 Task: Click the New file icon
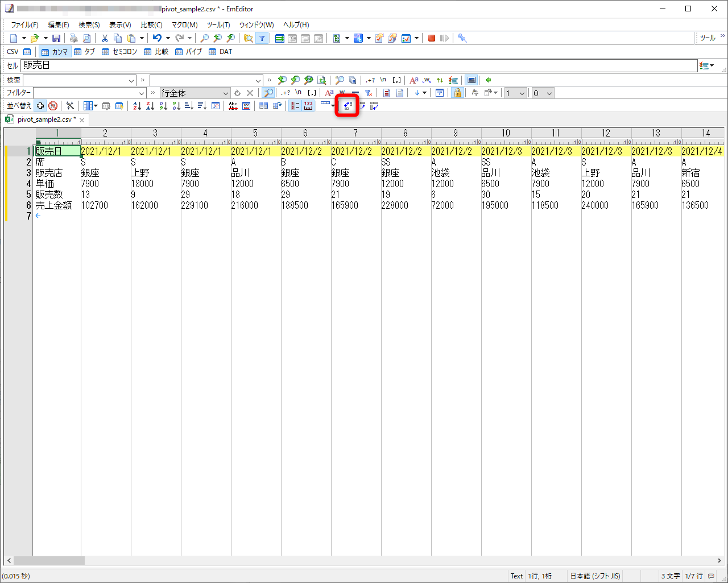click(x=14, y=38)
